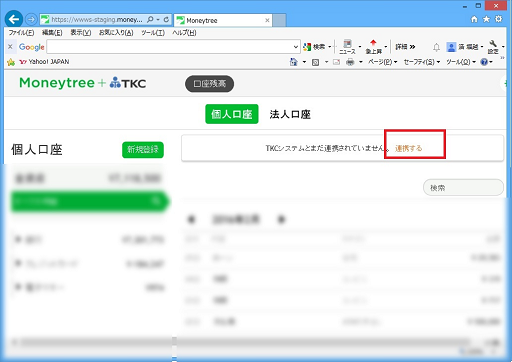Click the Google toolbar 検索 button
Image resolution: width=512 pixels, height=362 pixels.
(314, 47)
